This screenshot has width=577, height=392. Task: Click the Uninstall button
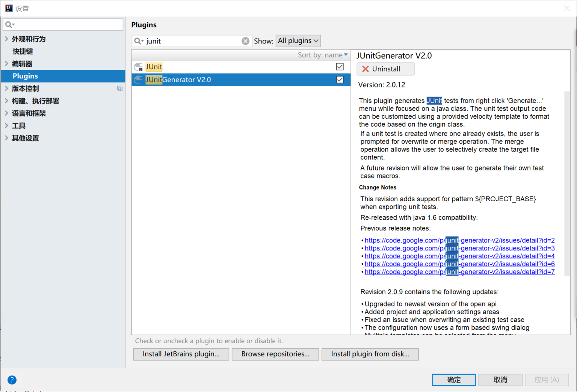[x=385, y=69]
